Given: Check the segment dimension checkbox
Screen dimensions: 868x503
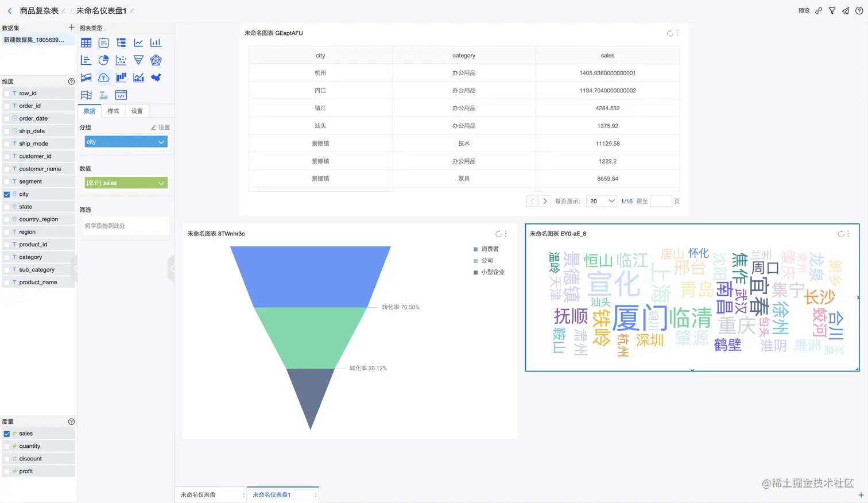Looking at the screenshot, I should pos(7,181).
